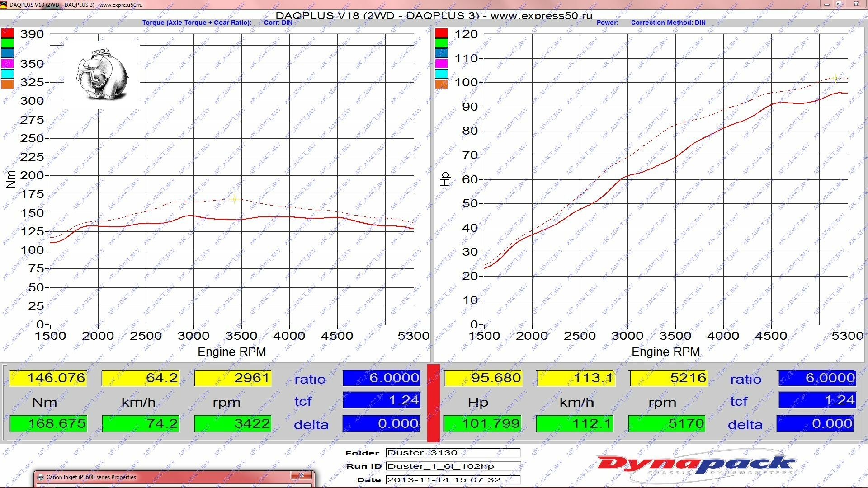The height and width of the screenshot is (488, 868).
Task: Click the Run ID field Duster_1_6l_102hp
Action: point(453,466)
